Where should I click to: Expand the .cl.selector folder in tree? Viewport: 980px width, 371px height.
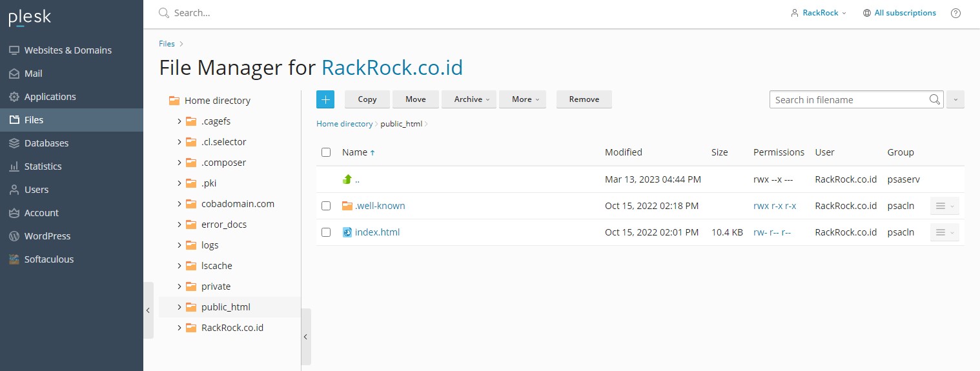point(179,142)
